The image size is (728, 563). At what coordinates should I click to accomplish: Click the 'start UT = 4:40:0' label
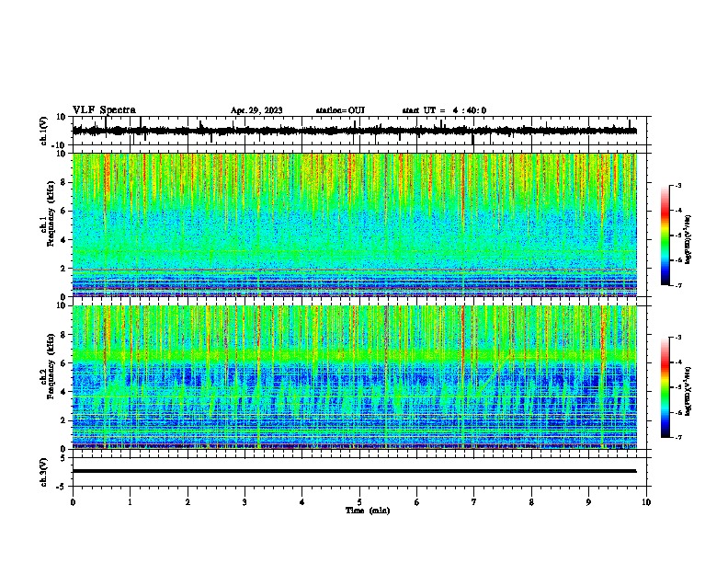pos(444,110)
